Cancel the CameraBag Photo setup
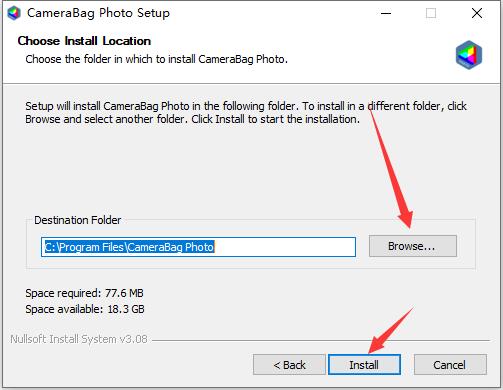Image resolution: width=503 pixels, height=390 pixels. pos(450,365)
